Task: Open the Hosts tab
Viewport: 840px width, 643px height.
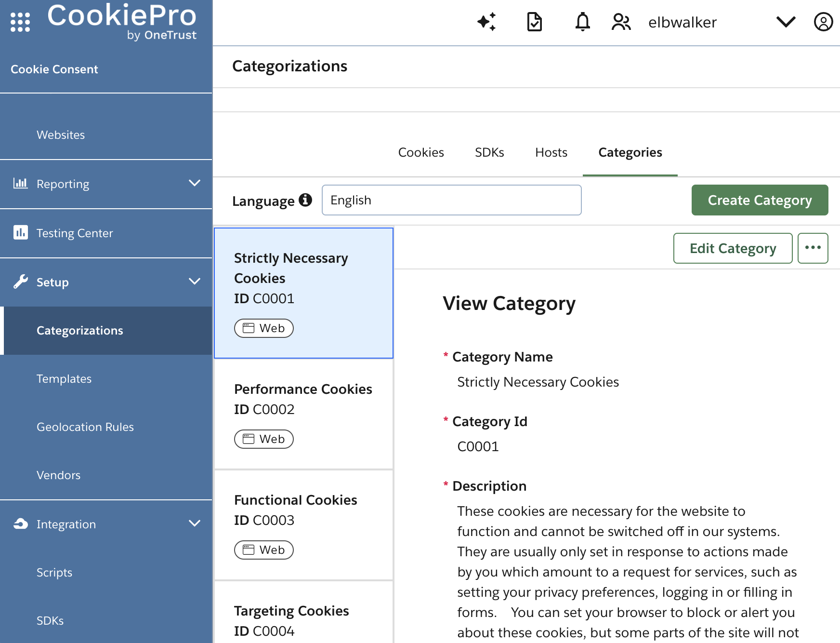Action: (x=551, y=152)
